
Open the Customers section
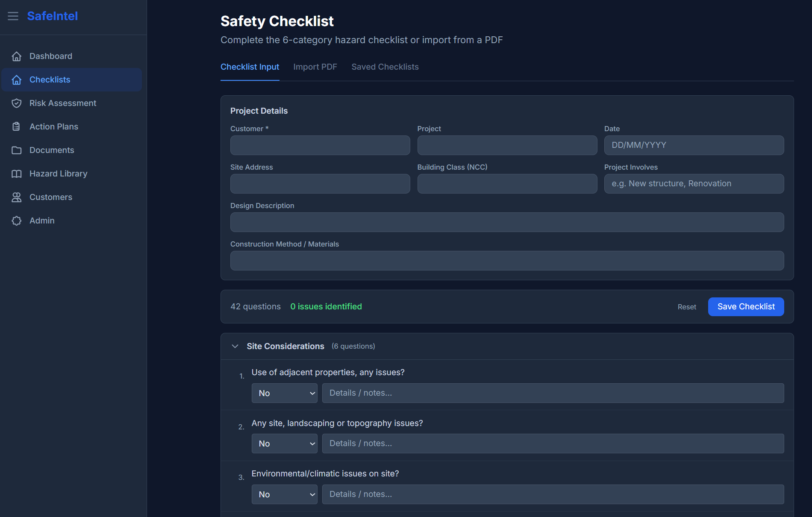(50, 197)
